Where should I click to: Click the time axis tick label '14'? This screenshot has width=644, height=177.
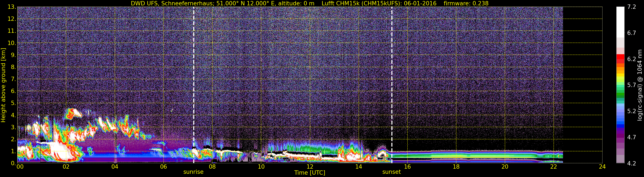(x=358, y=167)
